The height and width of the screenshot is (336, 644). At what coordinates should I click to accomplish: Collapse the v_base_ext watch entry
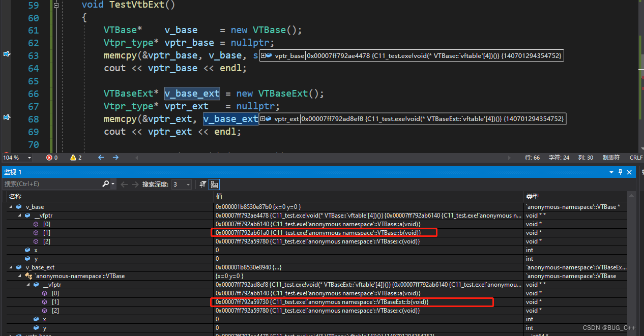11,267
